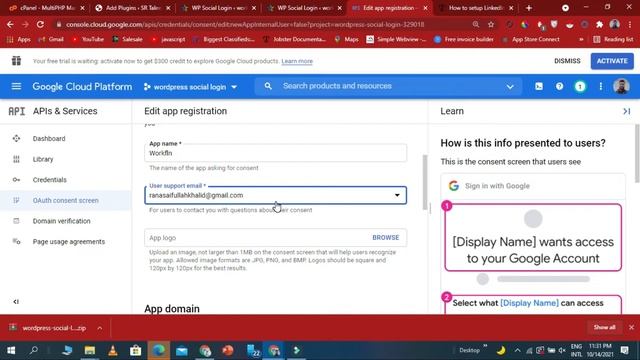This screenshot has width=640, height=360.
Task: Open Chrome three-dot menu
Action: click(x=631, y=24)
